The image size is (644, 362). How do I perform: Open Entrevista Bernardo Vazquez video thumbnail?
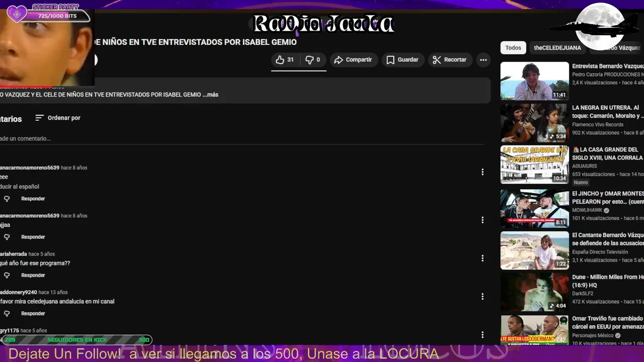coord(534,80)
